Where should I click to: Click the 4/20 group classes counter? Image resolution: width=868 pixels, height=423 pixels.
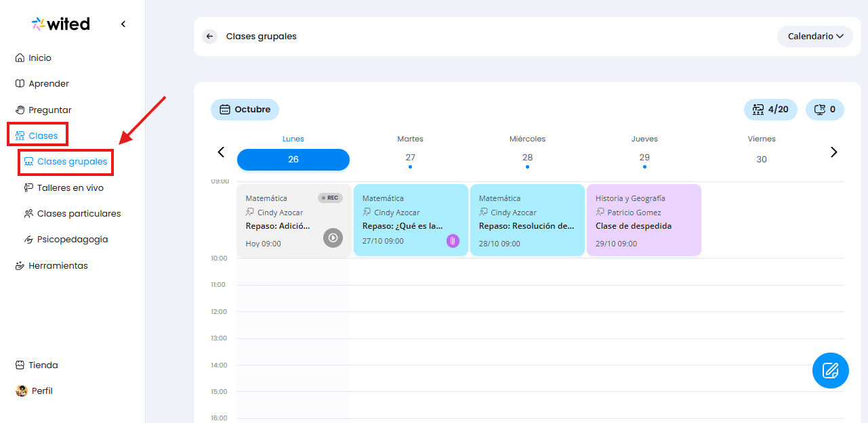coord(770,110)
